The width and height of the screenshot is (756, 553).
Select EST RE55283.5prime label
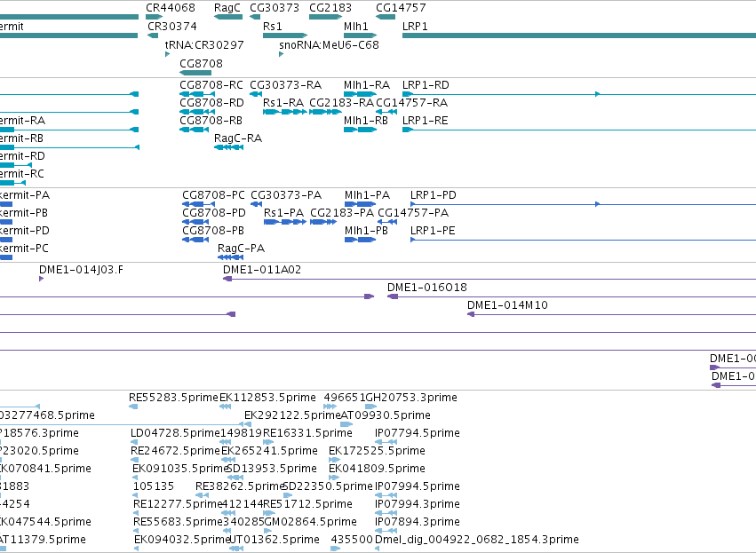(x=173, y=398)
